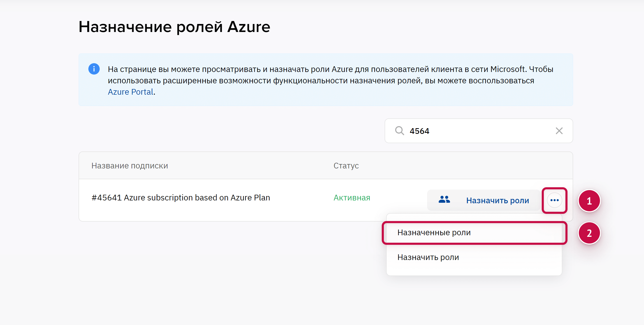This screenshot has height=325, width=644.
Task: Click the Назначение ролей Azure page heading
Action: [x=174, y=27]
